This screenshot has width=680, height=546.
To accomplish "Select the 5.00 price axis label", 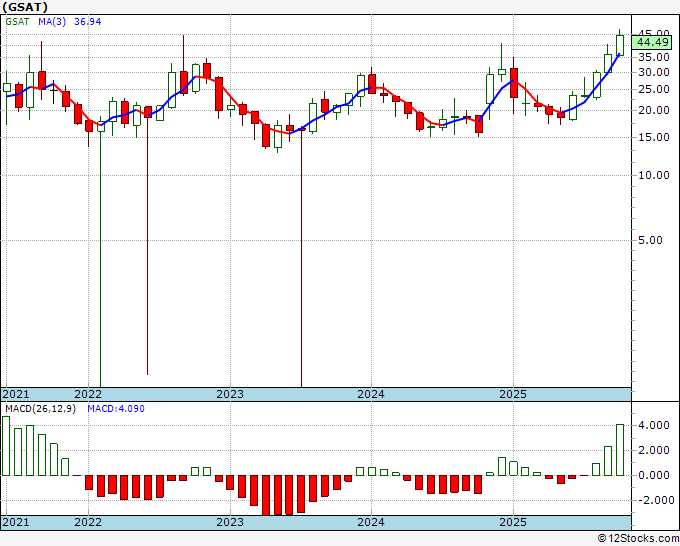I will coord(651,240).
